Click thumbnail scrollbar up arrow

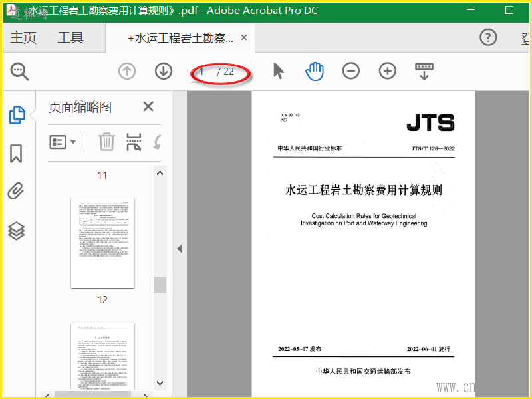tap(160, 173)
